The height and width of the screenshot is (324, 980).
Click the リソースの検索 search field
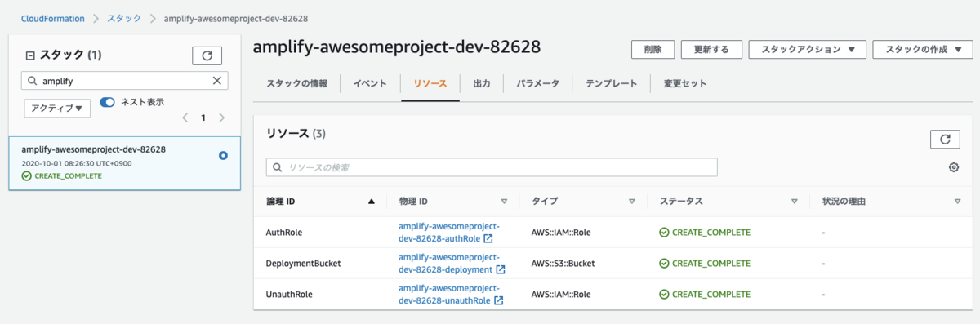(492, 167)
